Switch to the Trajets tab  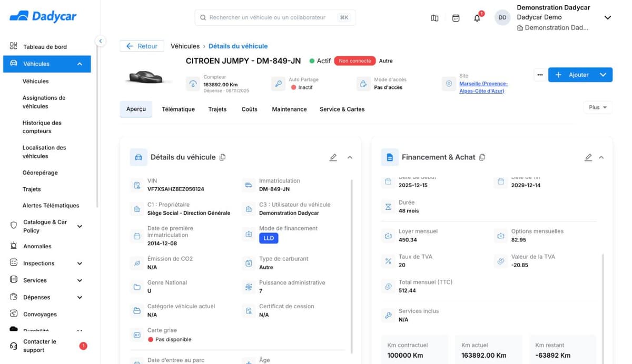pos(217,109)
